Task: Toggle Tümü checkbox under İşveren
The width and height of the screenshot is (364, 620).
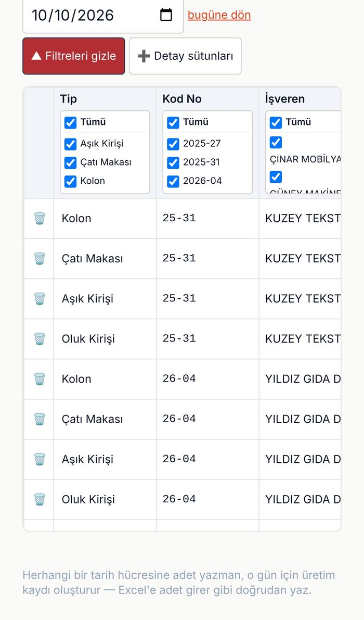Action: 276,122
